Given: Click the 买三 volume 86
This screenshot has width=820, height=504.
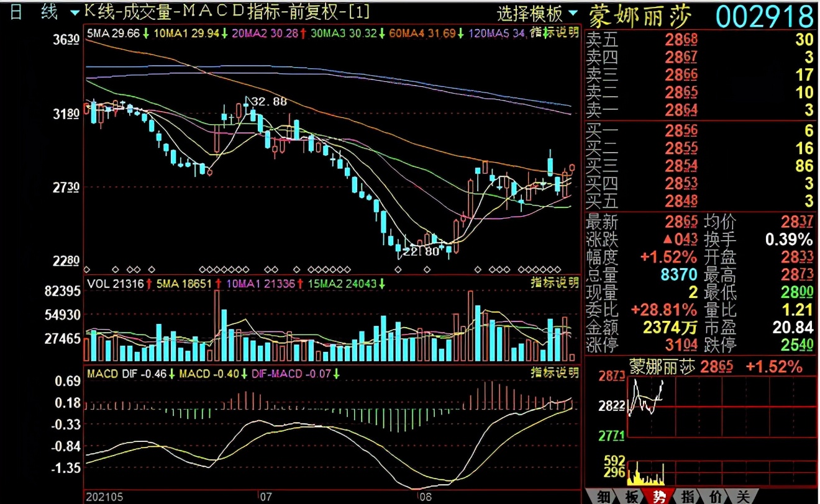Looking at the screenshot, I should (x=804, y=166).
